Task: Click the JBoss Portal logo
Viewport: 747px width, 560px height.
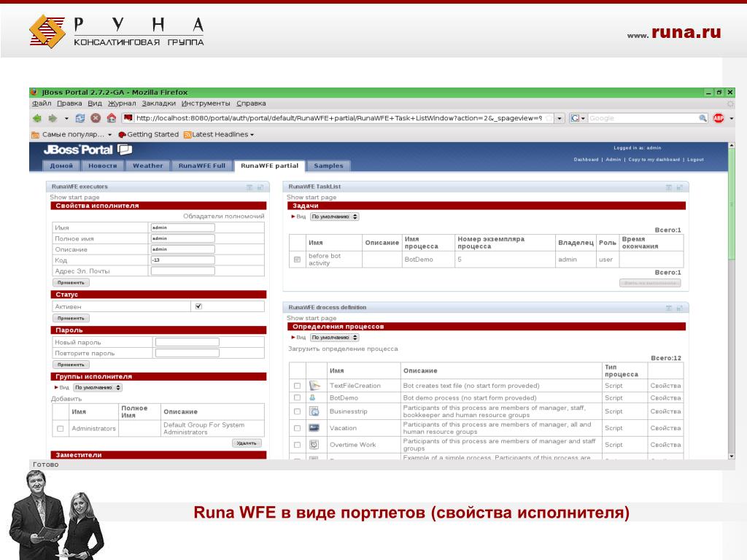Action: pos(88,150)
